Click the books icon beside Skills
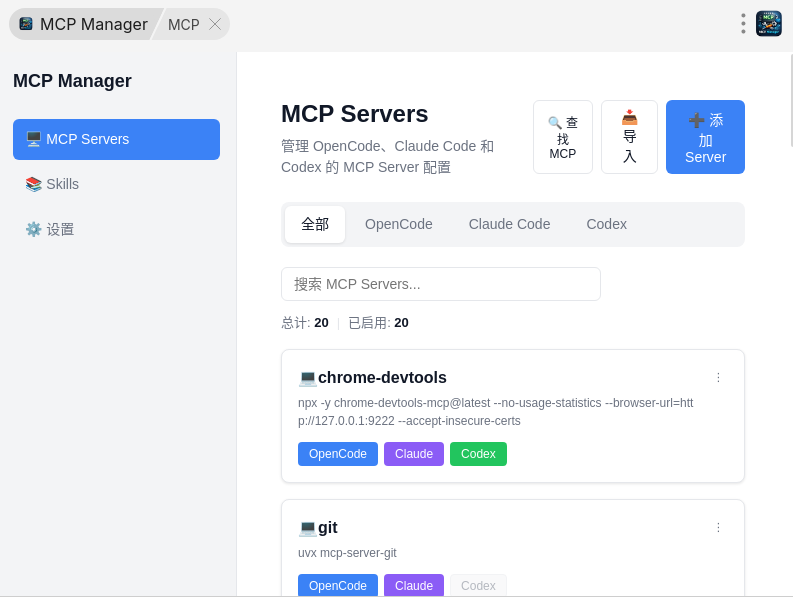 33,184
